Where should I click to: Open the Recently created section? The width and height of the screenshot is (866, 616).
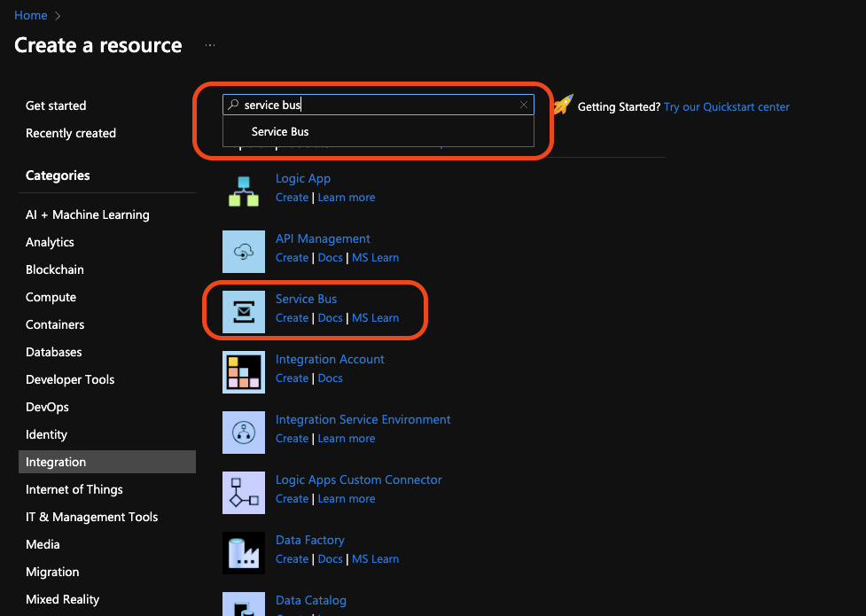point(71,133)
